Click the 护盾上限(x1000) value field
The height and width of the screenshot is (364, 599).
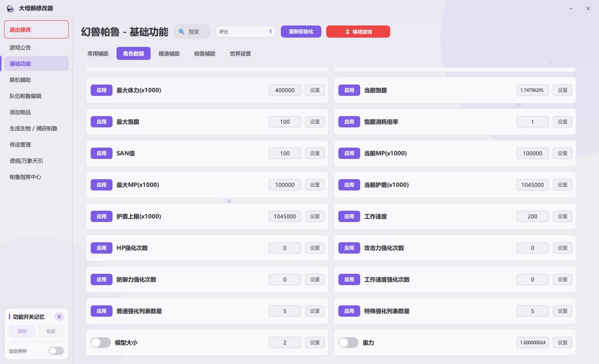285,216
